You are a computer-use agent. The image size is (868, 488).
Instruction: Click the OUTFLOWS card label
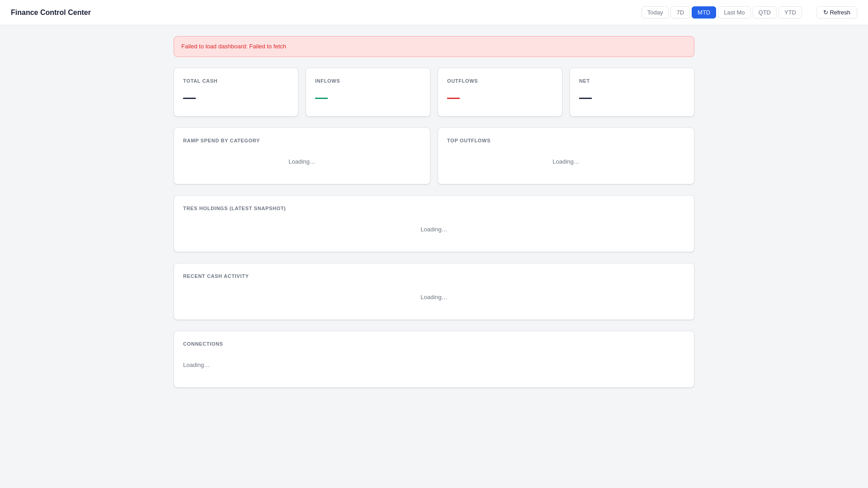click(462, 81)
